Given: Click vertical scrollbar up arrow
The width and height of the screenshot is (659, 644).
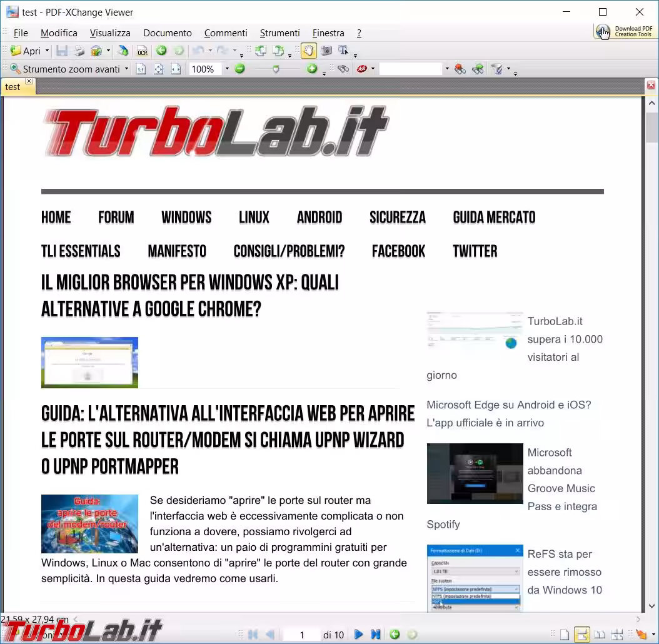Looking at the screenshot, I should pyautogui.click(x=651, y=103).
